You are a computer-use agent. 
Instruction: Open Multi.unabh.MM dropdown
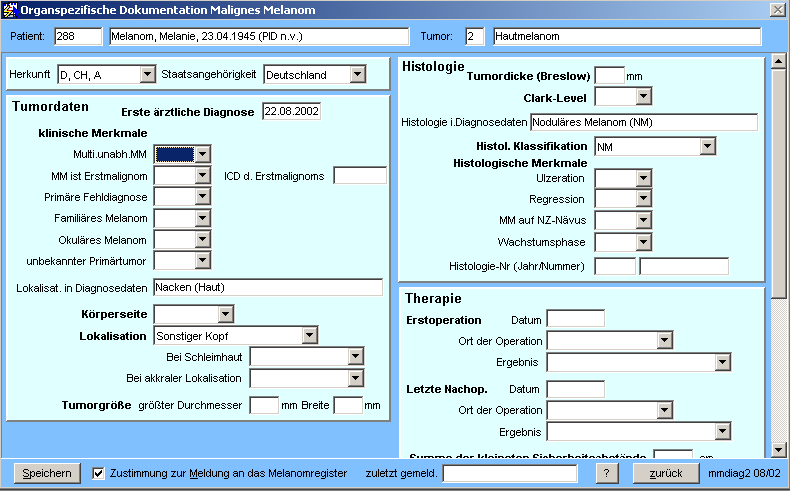pos(202,154)
